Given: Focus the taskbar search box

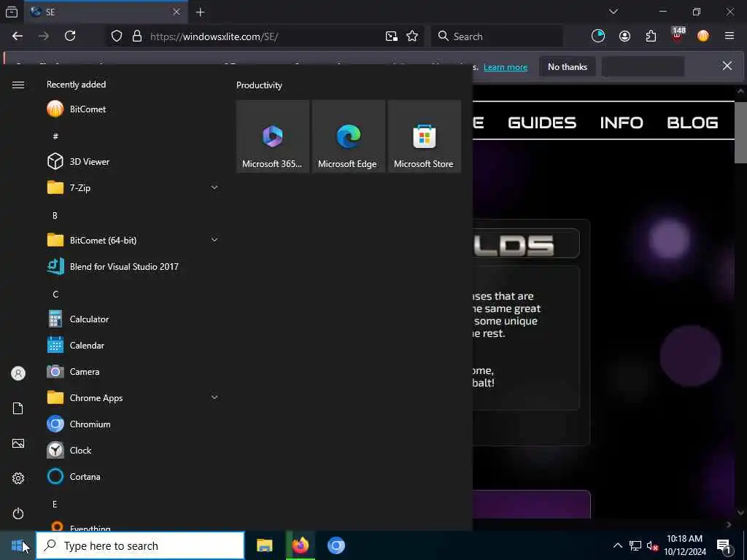Looking at the screenshot, I should coord(140,545).
